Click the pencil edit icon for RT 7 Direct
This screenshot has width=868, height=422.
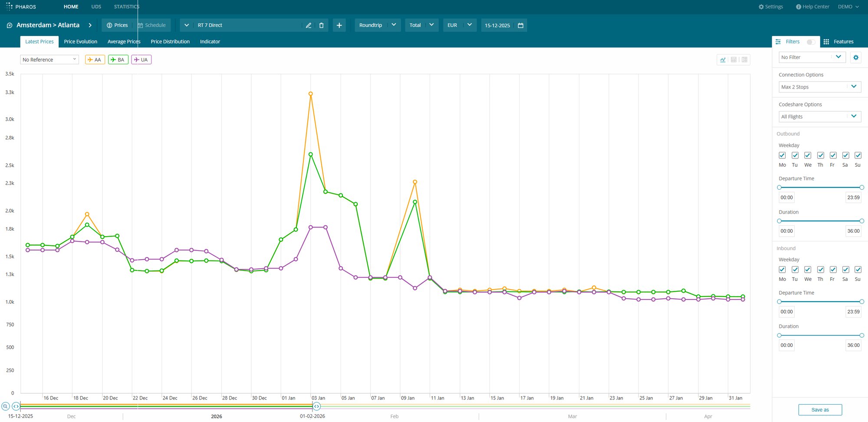[x=309, y=26]
